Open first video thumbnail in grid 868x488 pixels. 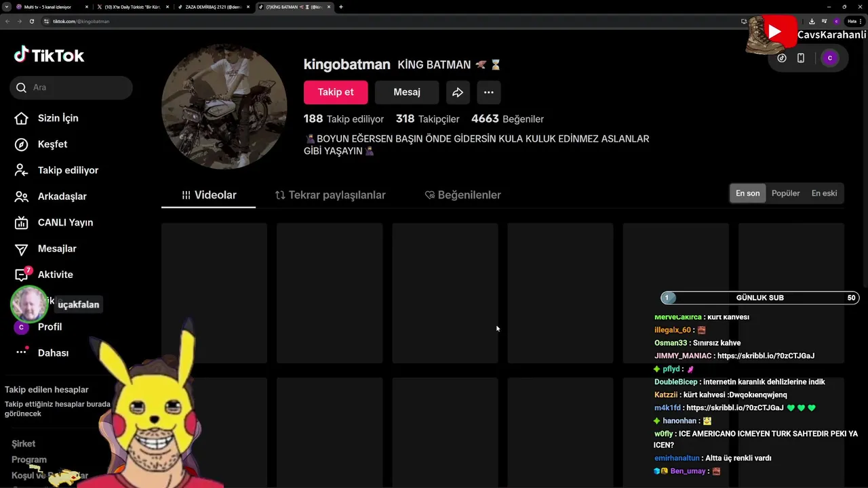tap(214, 293)
